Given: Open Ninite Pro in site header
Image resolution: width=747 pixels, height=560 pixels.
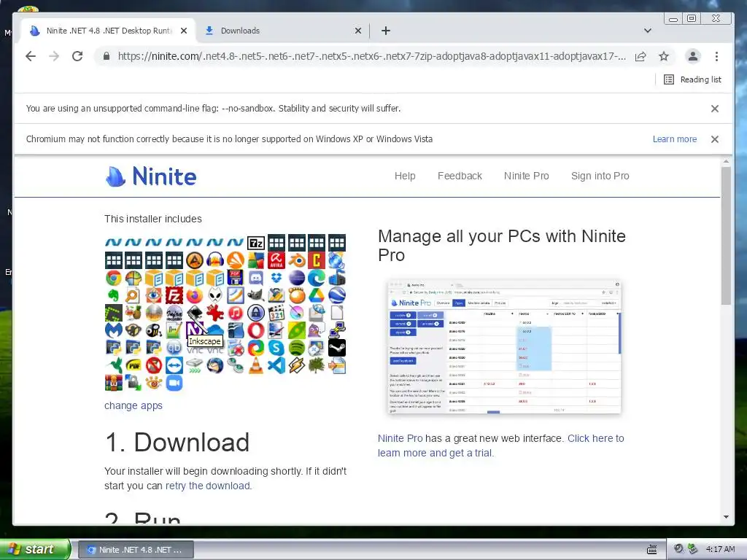Looking at the screenshot, I should click(x=527, y=176).
